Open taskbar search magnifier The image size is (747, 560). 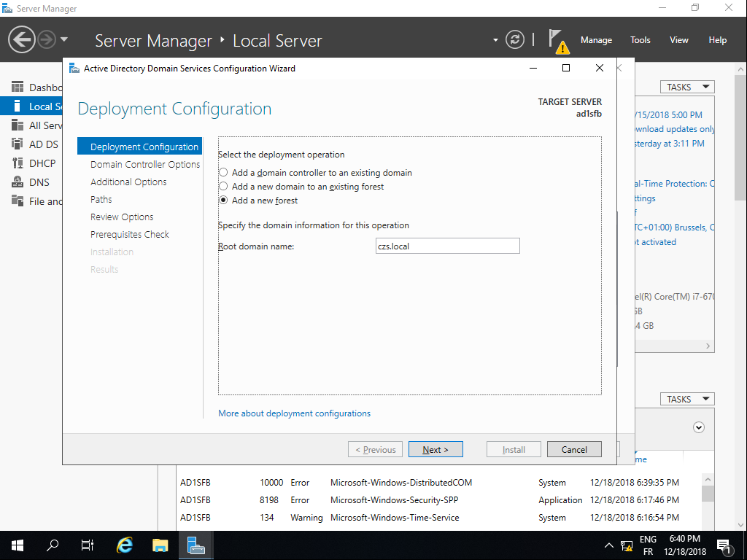53,545
